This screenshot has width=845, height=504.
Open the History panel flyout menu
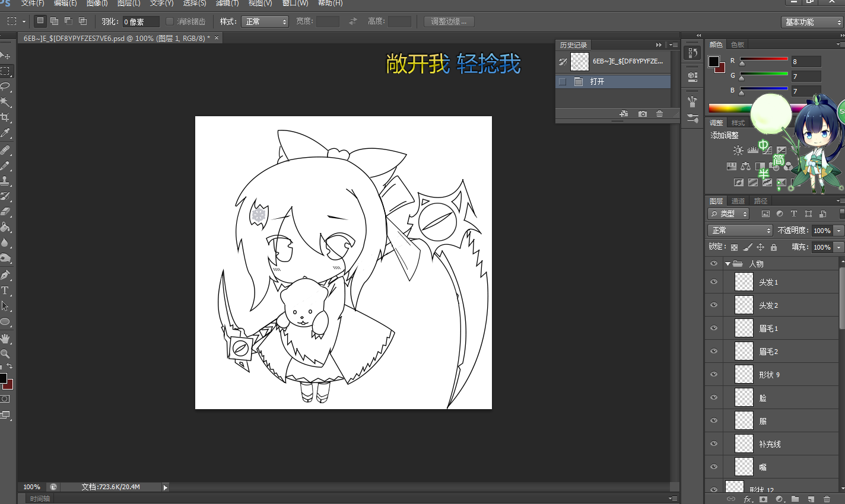click(674, 45)
